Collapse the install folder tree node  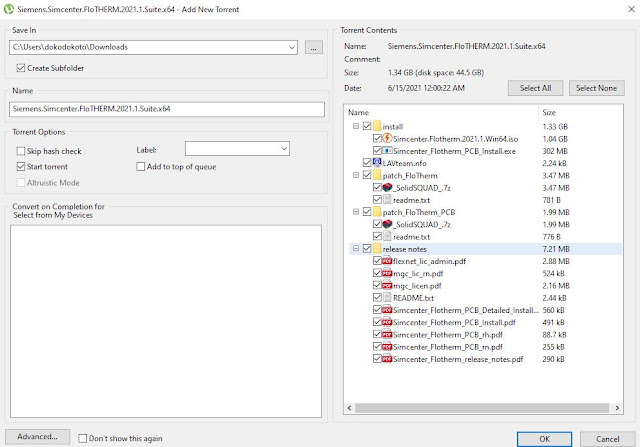pyautogui.click(x=356, y=126)
